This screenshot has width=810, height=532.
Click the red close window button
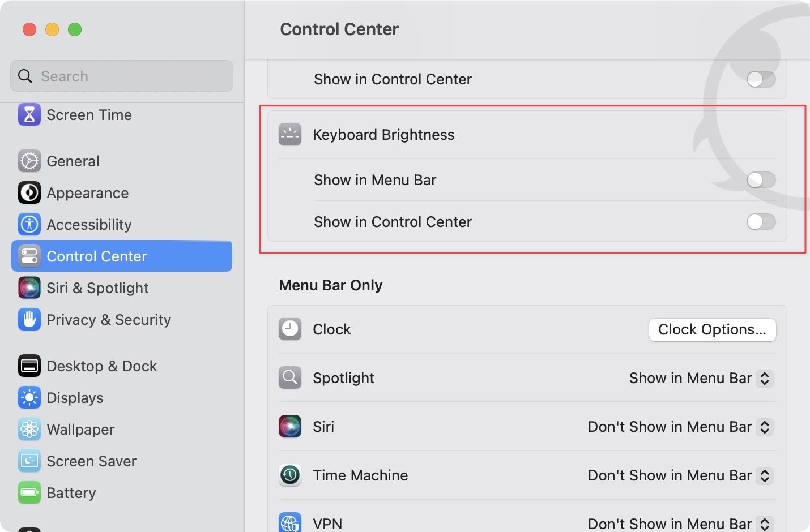pos(29,29)
